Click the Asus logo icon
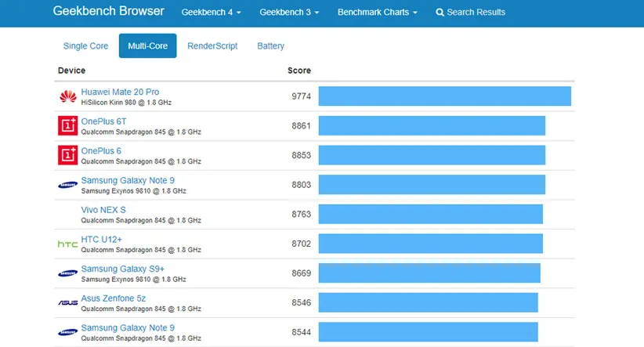 pos(67,302)
